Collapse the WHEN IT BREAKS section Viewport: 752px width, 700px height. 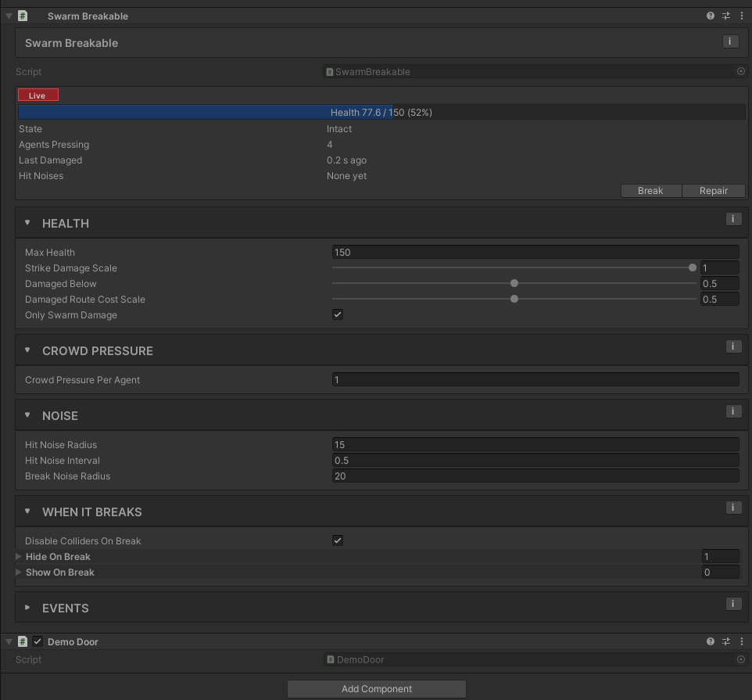(x=27, y=512)
